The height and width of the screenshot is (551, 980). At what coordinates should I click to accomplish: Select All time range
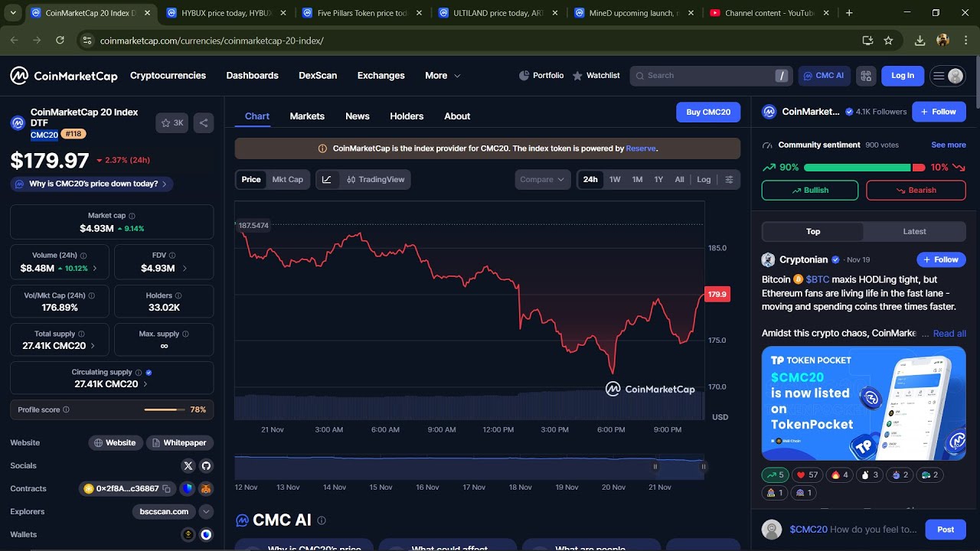[679, 180]
